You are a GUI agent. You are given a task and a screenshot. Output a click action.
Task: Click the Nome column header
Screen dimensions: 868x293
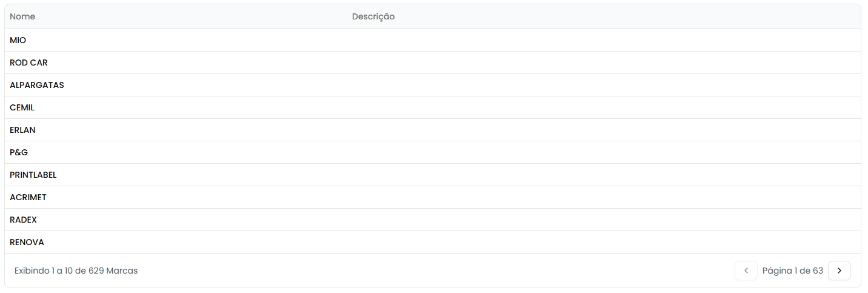22,16
